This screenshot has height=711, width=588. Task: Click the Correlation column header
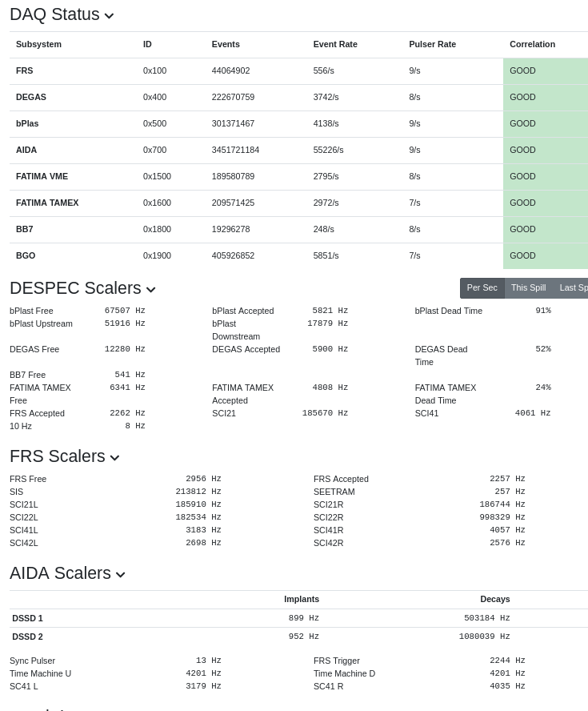click(x=532, y=45)
